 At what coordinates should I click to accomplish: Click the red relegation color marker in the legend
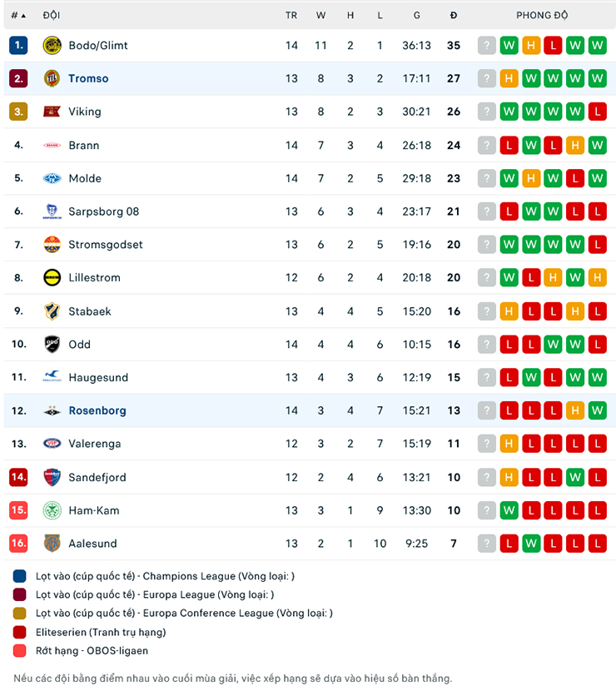[18, 651]
